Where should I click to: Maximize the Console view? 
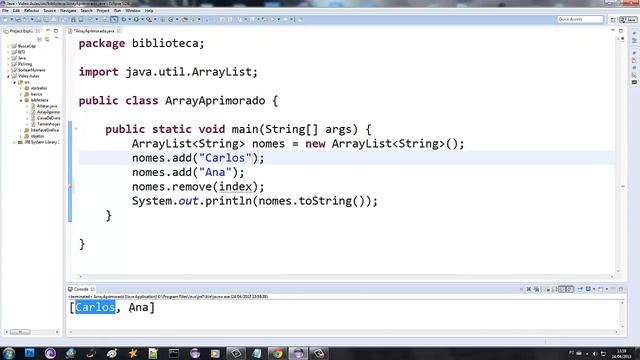point(621,289)
